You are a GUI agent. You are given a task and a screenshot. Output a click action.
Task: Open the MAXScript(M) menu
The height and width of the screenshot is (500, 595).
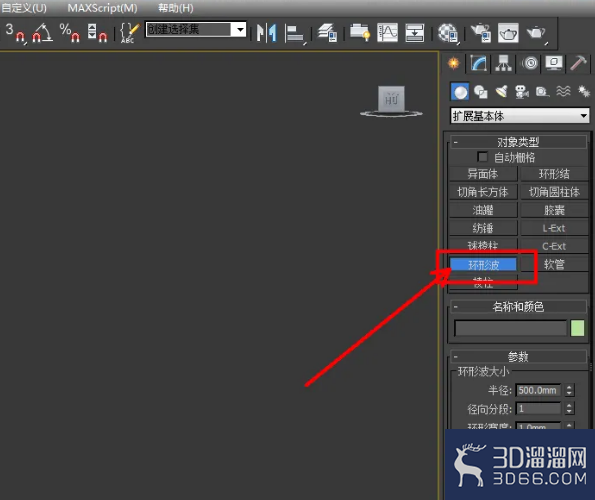click(x=102, y=8)
